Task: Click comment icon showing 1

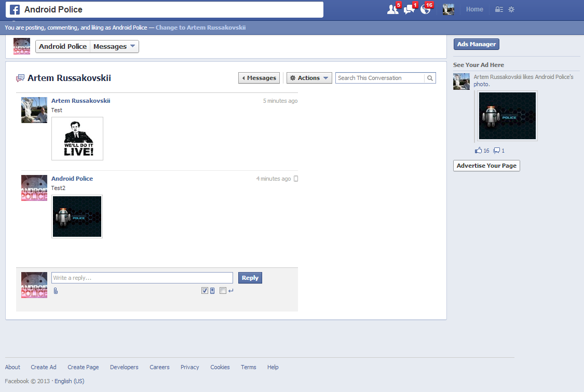Action: (x=497, y=150)
